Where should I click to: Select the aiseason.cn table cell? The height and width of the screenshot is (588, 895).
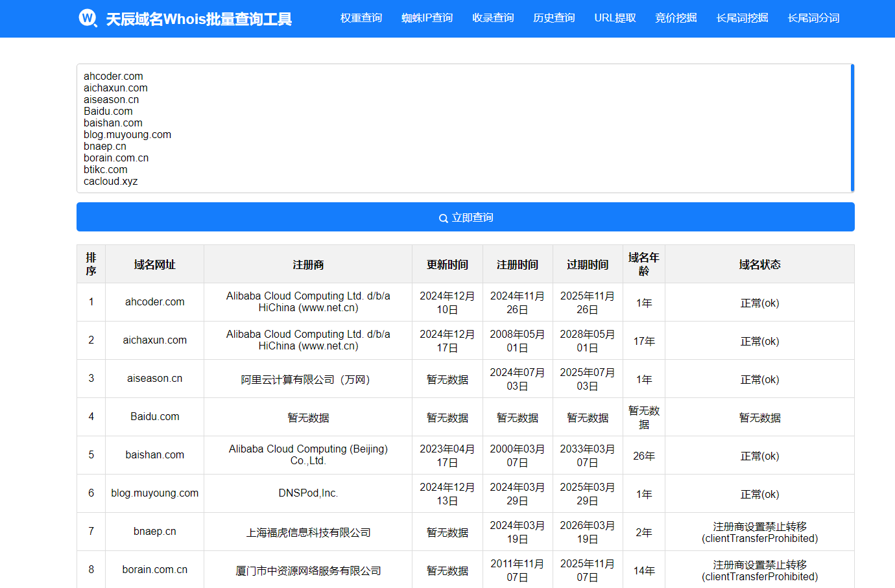[154, 379]
